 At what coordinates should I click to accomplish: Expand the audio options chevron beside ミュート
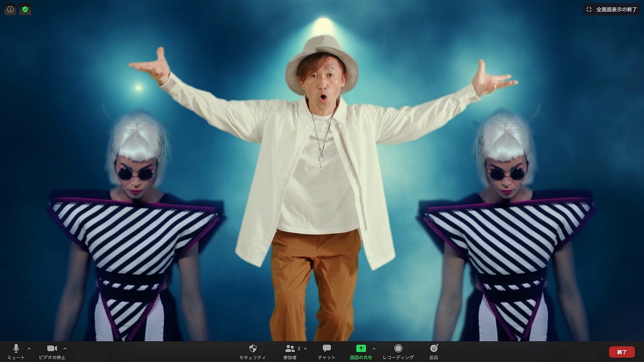[29, 348]
